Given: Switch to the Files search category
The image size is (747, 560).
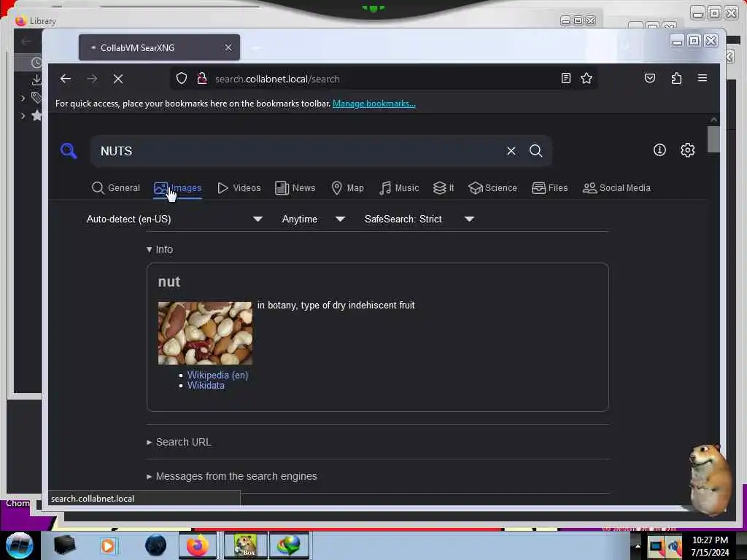Looking at the screenshot, I should coord(550,188).
